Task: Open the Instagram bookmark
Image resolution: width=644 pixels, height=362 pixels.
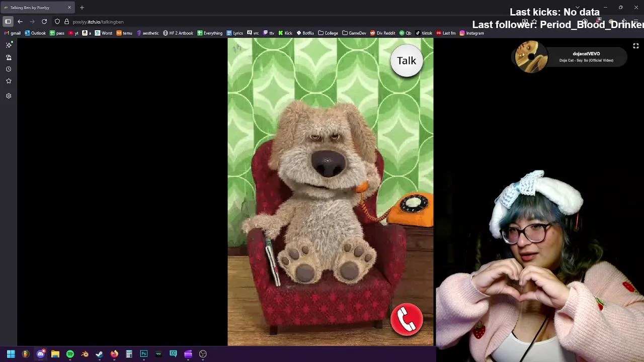Action: [x=472, y=33]
